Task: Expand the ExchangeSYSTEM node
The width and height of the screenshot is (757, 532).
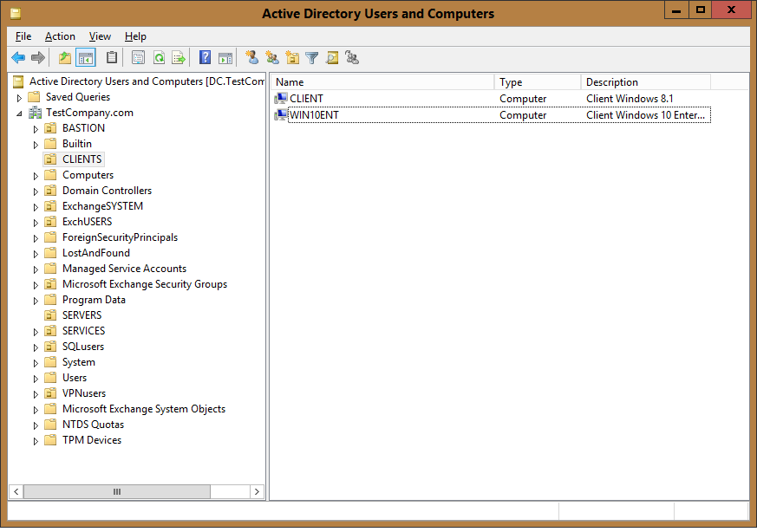Action: click(x=36, y=207)
